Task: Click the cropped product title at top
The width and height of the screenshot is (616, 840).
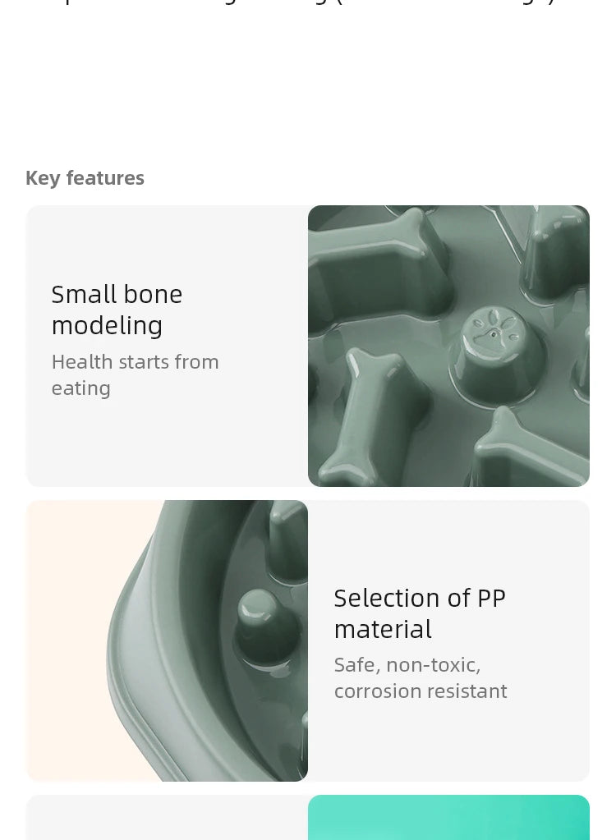Action: point(308,2)
